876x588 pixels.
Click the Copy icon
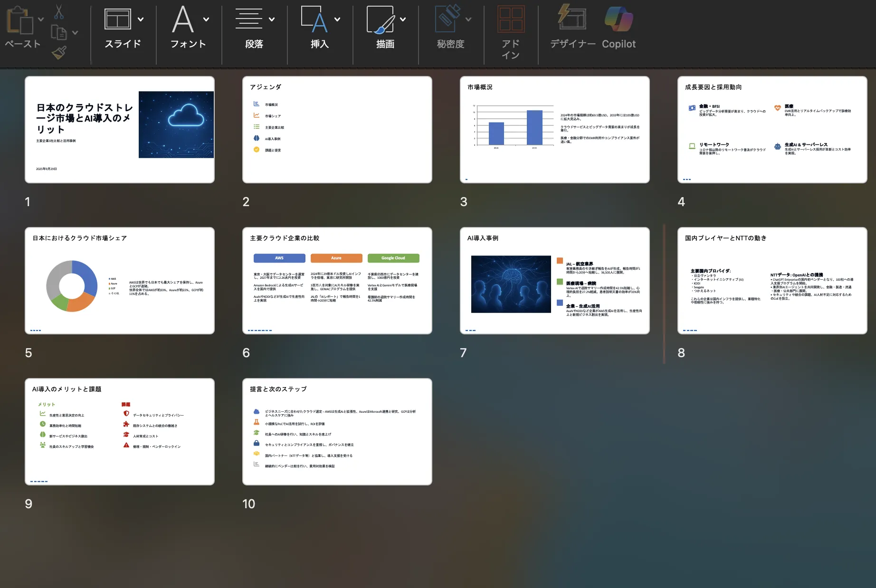click(59, 33)
